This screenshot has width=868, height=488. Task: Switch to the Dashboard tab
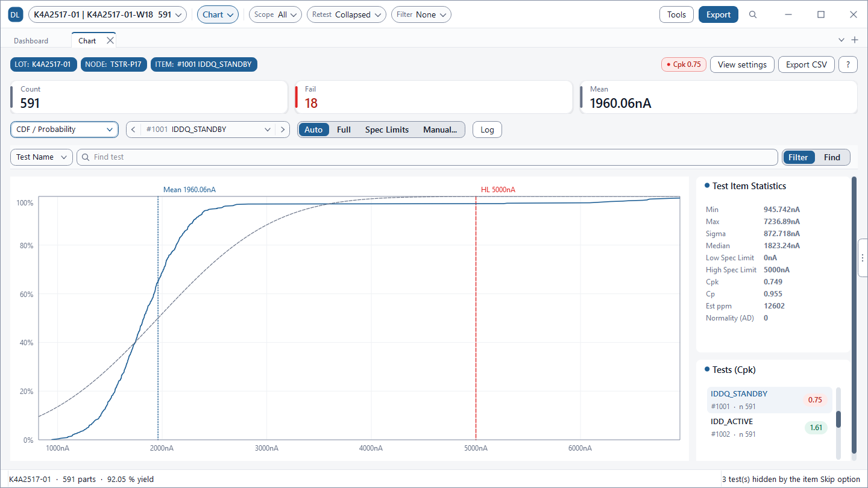tap(31, 41)
